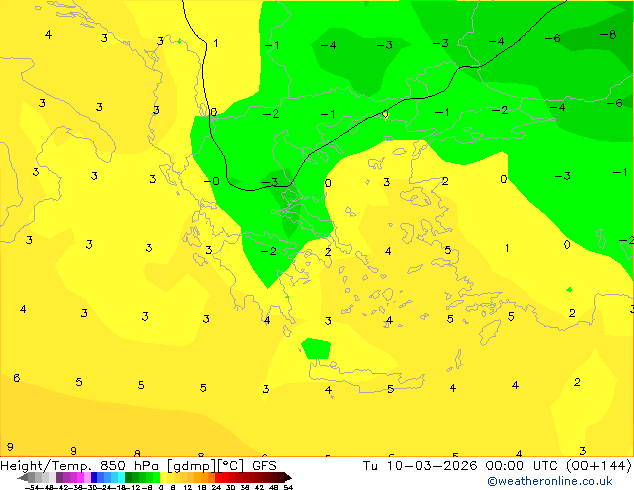Click the '-8' temperature value on the map
This screenshot has width=634, height=490.
(x=608, y=34)
